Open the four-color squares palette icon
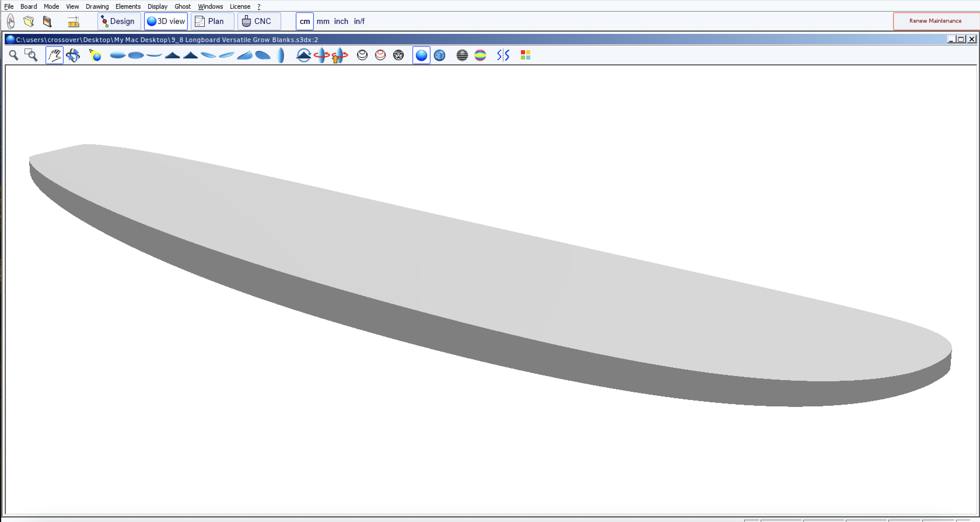980x522 pixels. 525,55
